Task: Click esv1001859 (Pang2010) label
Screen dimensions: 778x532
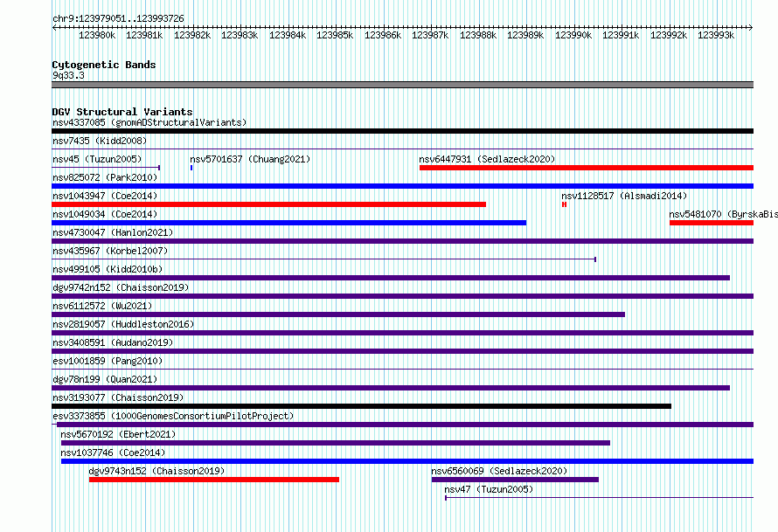Action: [x=108, y=361]
